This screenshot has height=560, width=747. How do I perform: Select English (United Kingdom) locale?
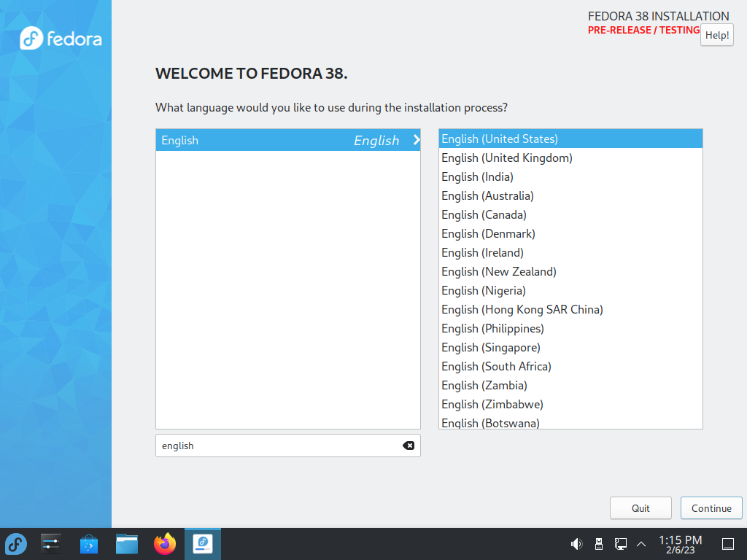(570, 157)
